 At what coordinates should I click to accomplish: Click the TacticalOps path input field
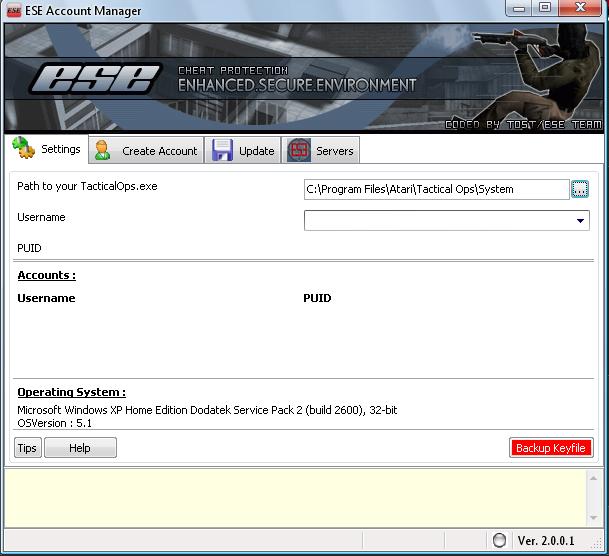437,189
